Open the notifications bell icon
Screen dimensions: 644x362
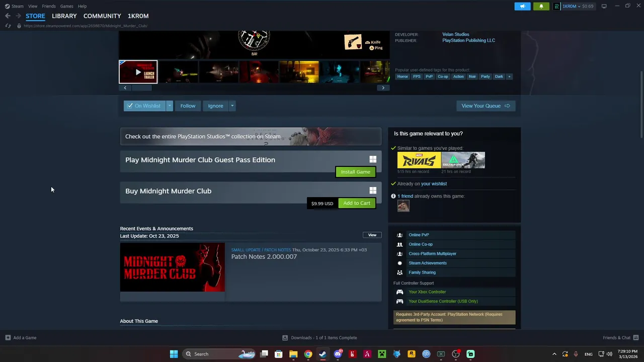point(541,6)
